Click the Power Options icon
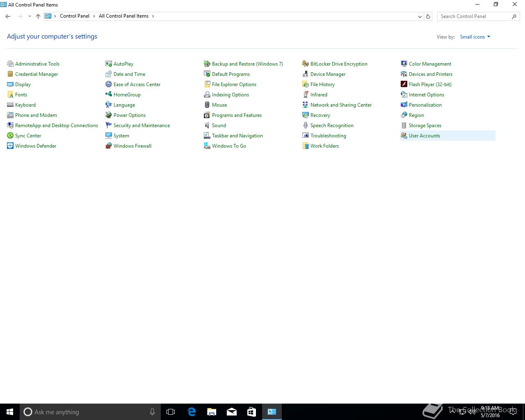 point(109,115)
